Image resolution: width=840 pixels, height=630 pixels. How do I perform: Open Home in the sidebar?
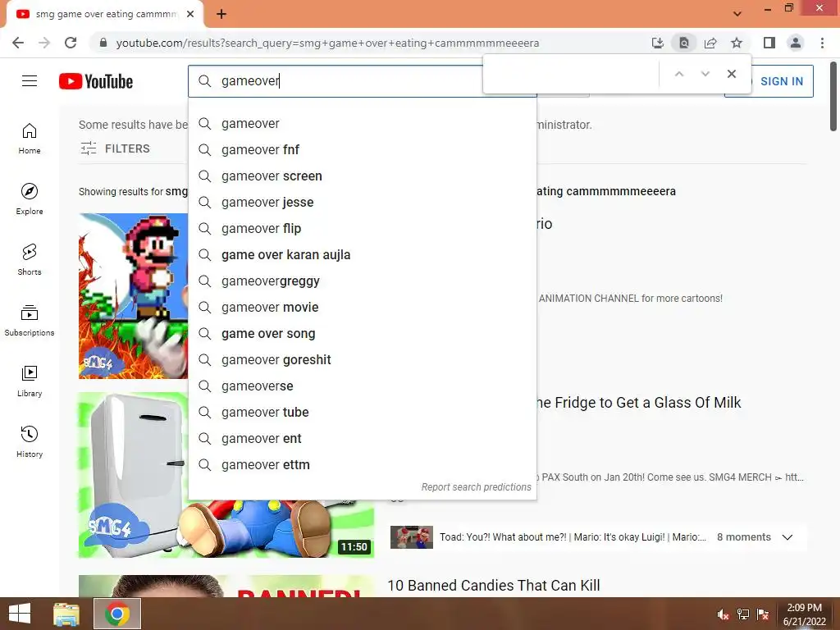tap(30, 139)
